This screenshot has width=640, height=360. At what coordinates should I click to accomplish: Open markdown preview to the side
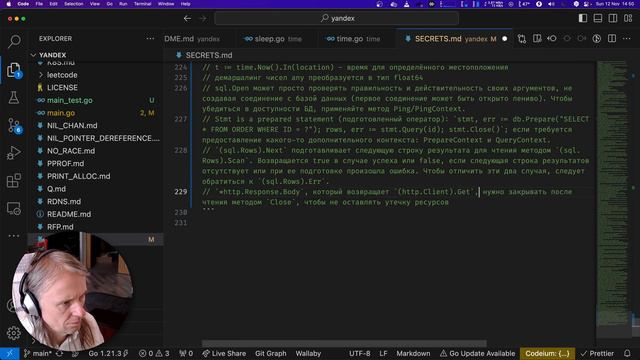(x=537, y=39)
